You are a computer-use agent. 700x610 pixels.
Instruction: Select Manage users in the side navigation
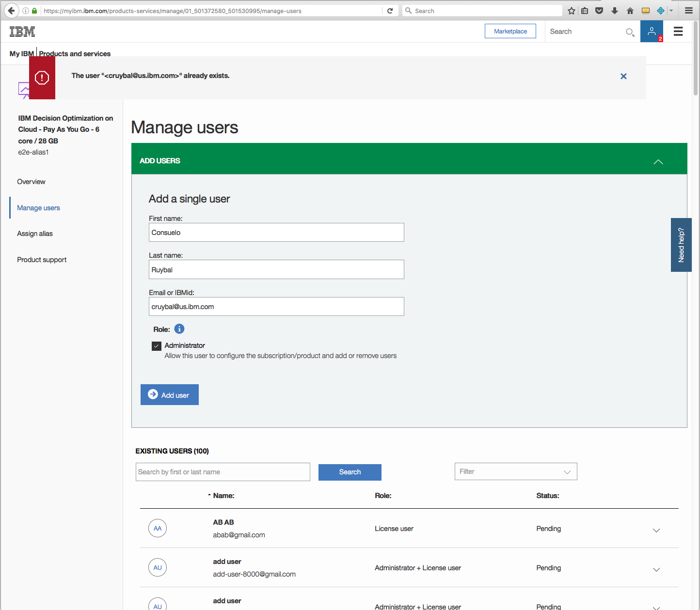(38, 208)
